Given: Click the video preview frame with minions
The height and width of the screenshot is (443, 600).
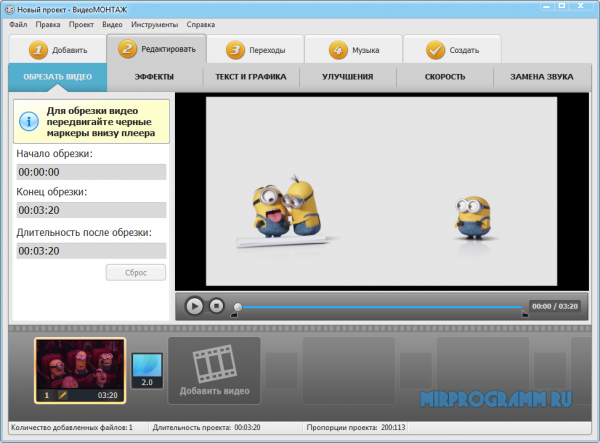Looking at the screenshot, I should [x=382, y=191].
